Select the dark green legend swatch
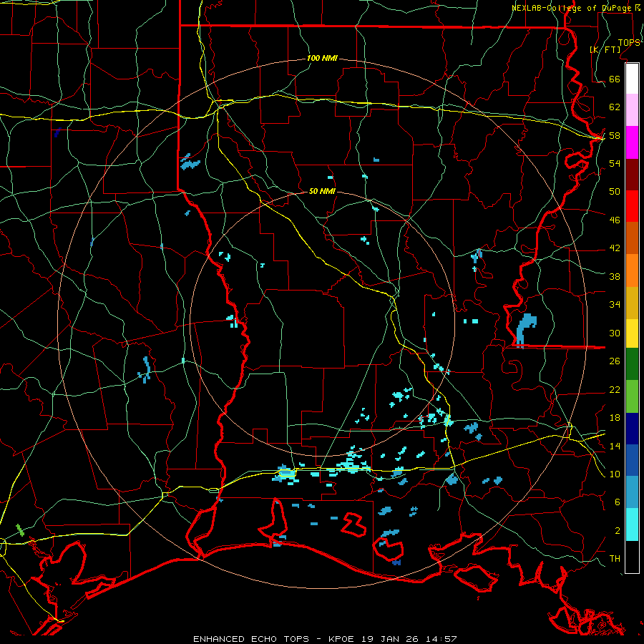Viewport: 644px width, 644px height. [632, 364]
